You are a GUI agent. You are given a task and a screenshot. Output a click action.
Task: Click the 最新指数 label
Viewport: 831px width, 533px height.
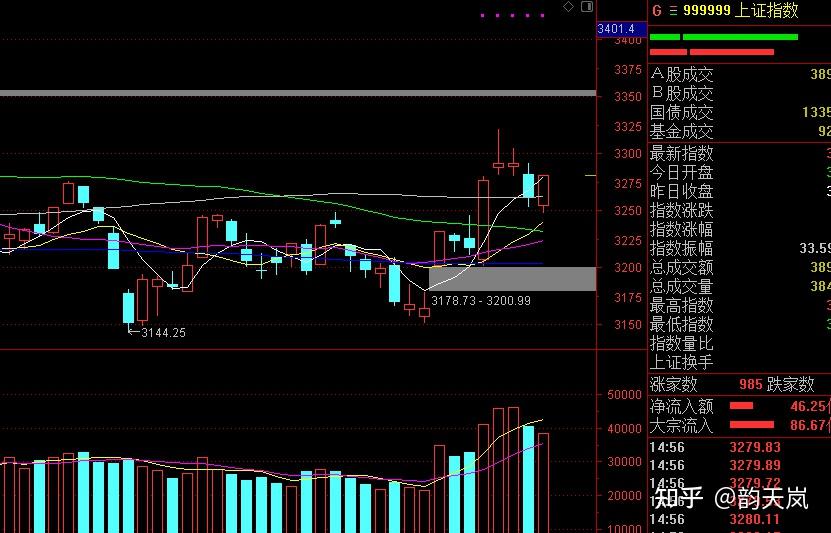pos(682,153)
